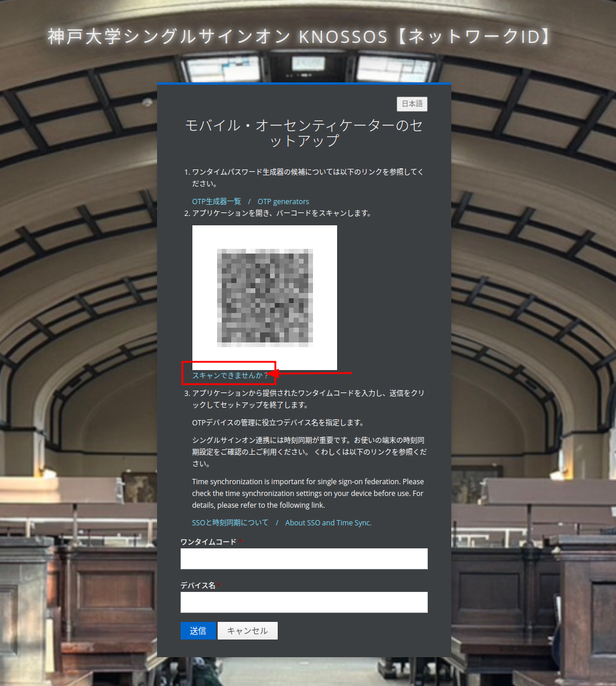Open the About SSO and Time Sync link
616x686 pixels.
pos(328,522)
